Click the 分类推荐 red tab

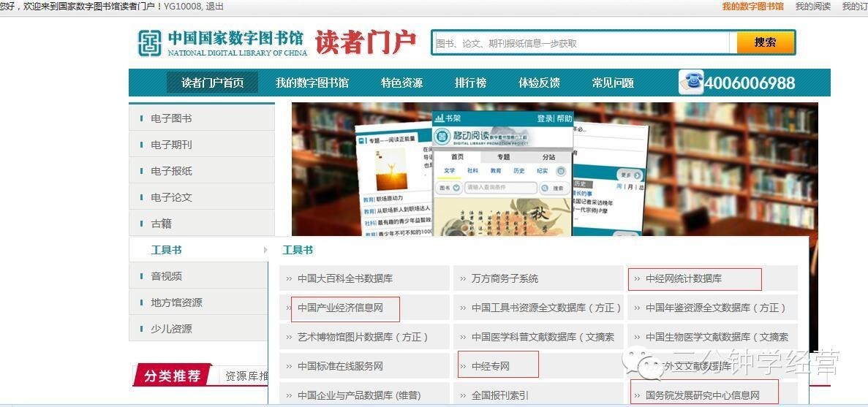[x=173, y=376]
